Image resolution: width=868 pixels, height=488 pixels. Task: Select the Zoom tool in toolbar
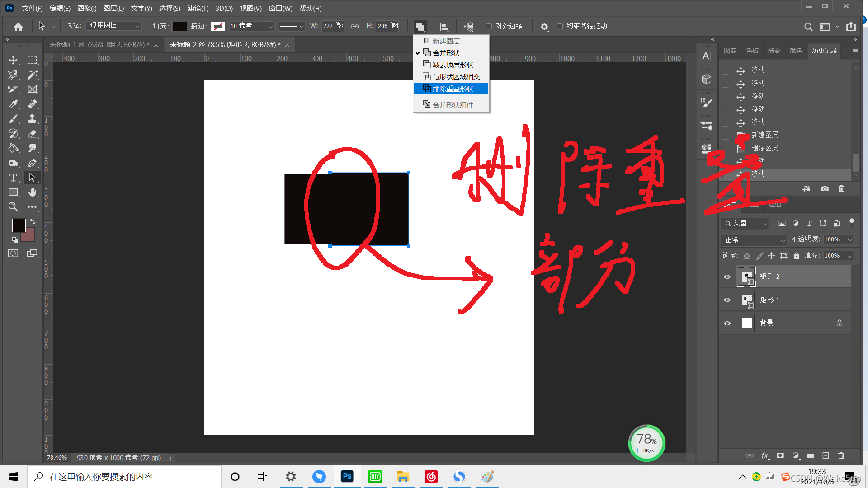coord(13,207)
